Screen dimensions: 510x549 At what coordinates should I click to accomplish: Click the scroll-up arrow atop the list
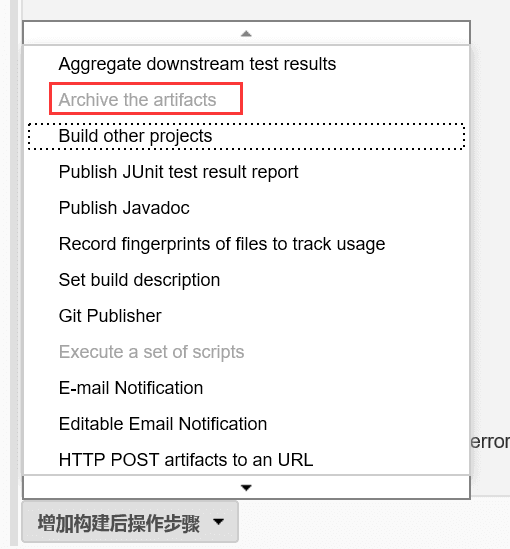click(246, 34)
